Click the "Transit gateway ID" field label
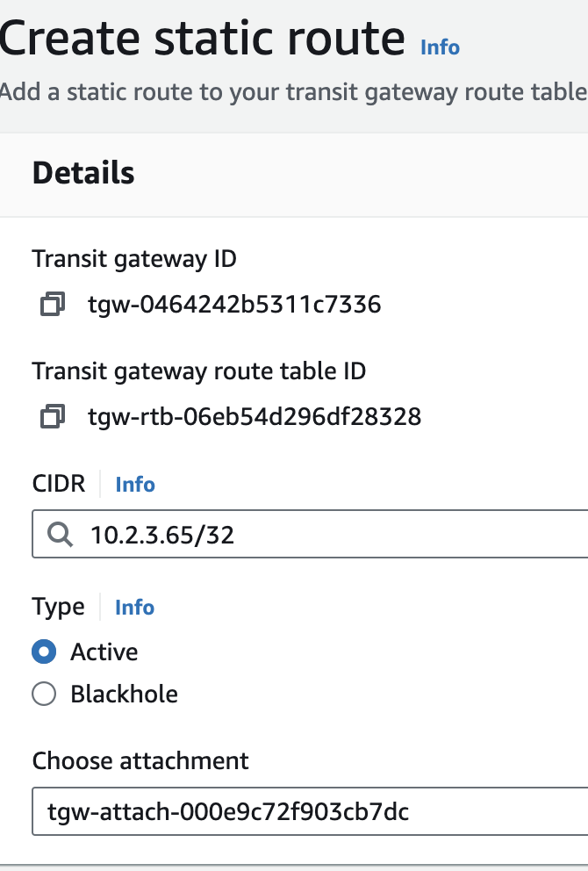The image size is (588, 871). pyautogui.click(x=134, y=259)
